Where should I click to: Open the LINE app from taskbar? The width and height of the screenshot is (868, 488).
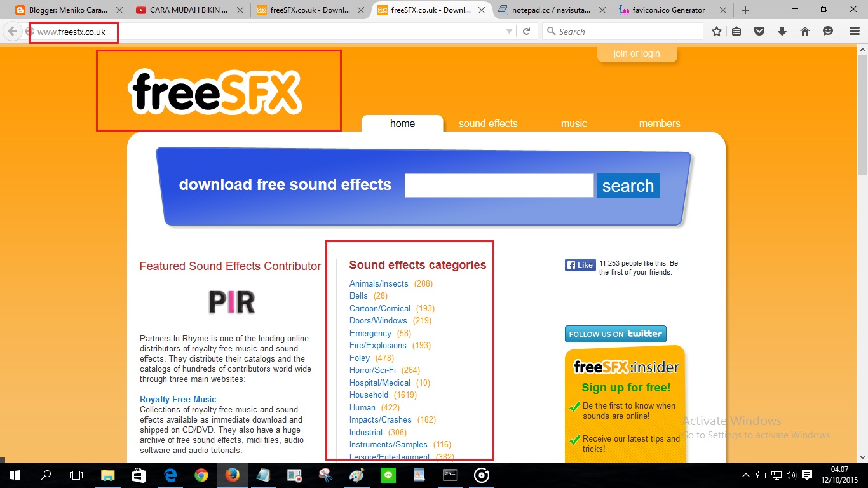click(388, 475)
